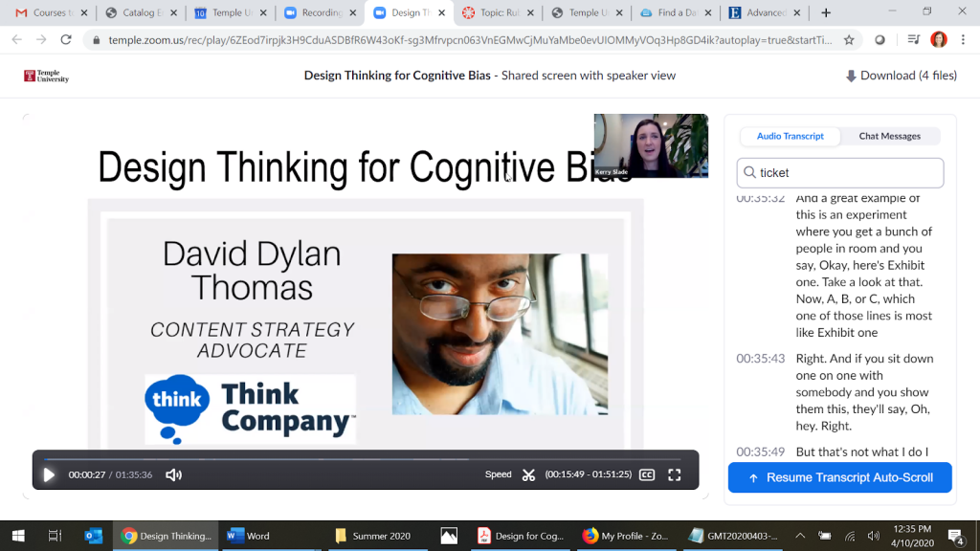The width and height of the screenshot is (980, 551).
Task: Switch to the Recording browser tab
Action: (320, 12)
